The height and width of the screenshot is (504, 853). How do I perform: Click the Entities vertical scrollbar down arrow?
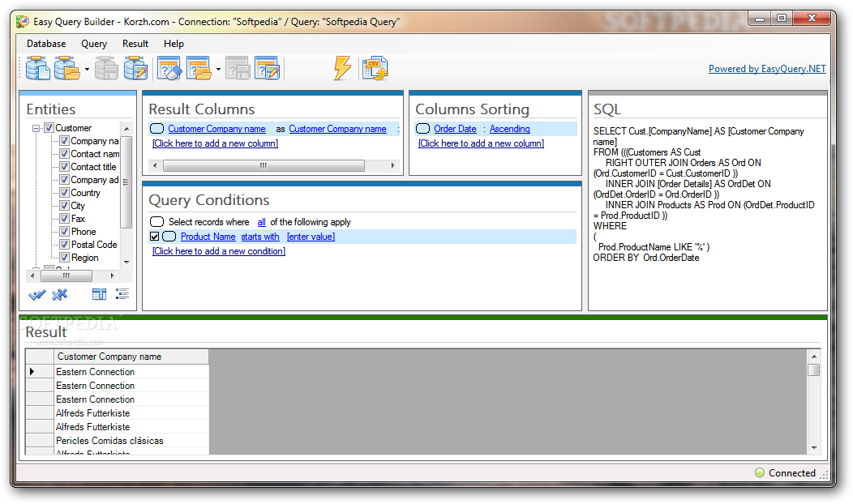[x=126, y=262]
